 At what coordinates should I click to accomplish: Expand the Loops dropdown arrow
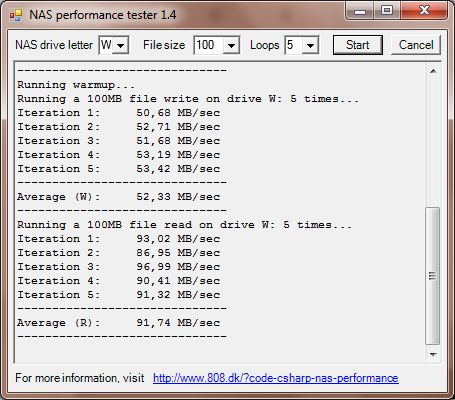tap(310, 45)
